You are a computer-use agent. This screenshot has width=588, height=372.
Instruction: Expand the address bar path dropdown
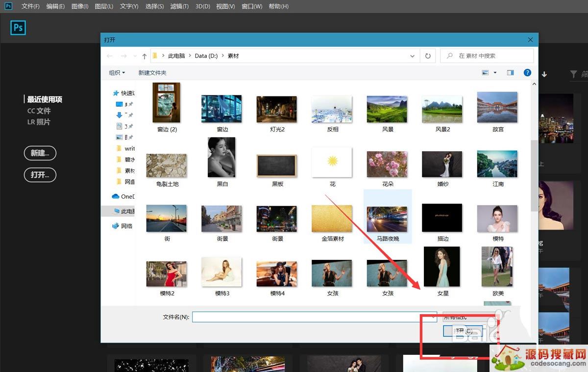[412, 56]
